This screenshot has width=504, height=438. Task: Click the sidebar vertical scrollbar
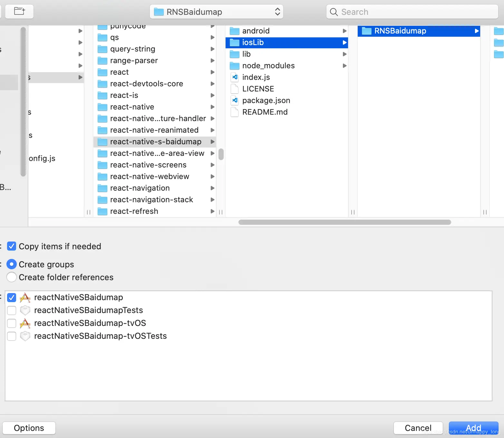pyautogui.click(x=23, y=102)
